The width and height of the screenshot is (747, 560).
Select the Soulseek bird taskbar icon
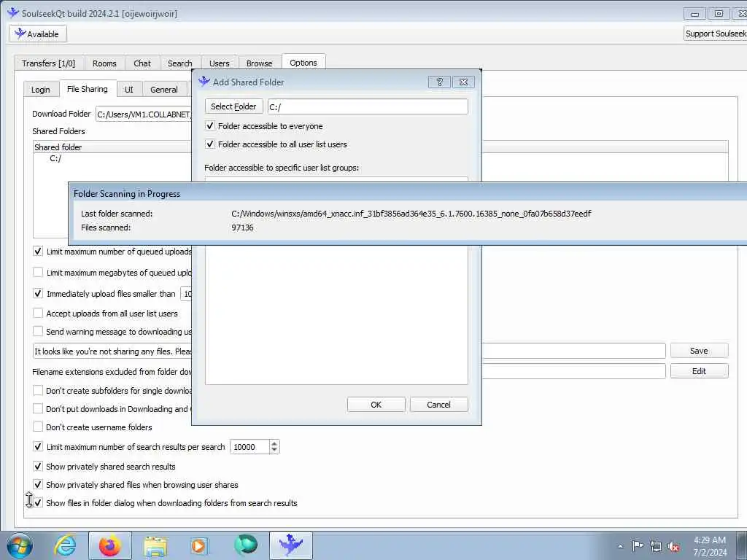(290, 545)
